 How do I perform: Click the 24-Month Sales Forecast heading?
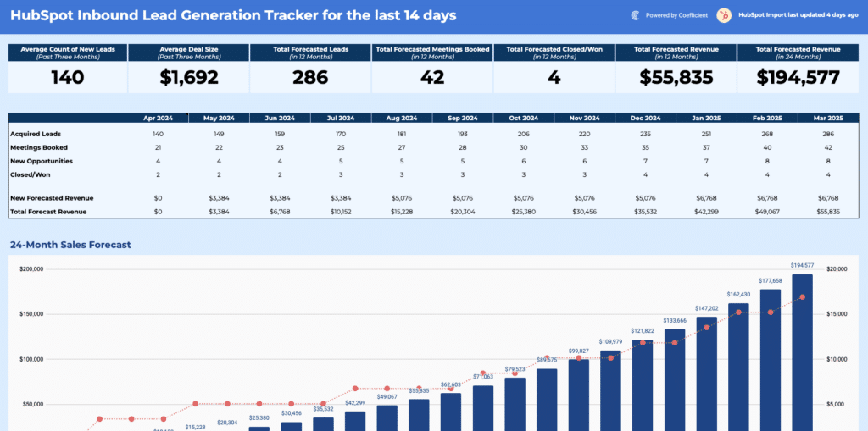70,245
